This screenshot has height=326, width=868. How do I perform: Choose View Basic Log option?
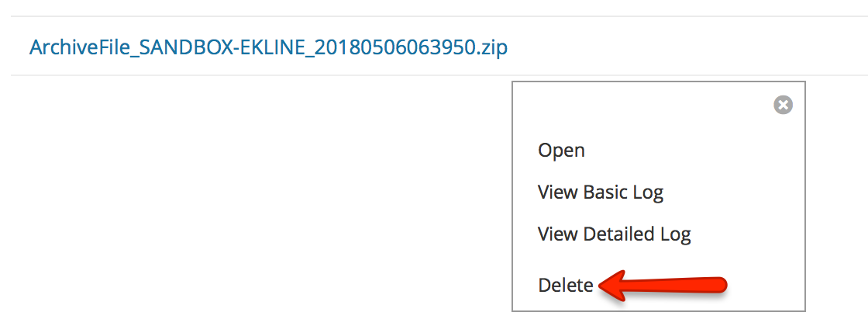(x=601, y=192)
